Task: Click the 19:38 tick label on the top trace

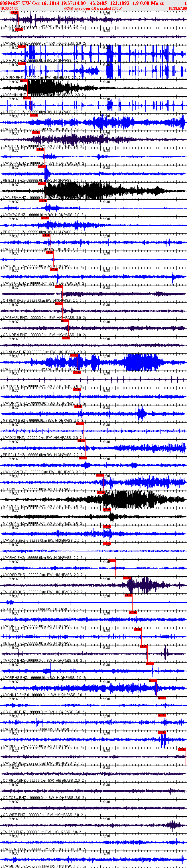Action: tap(105, 13)
